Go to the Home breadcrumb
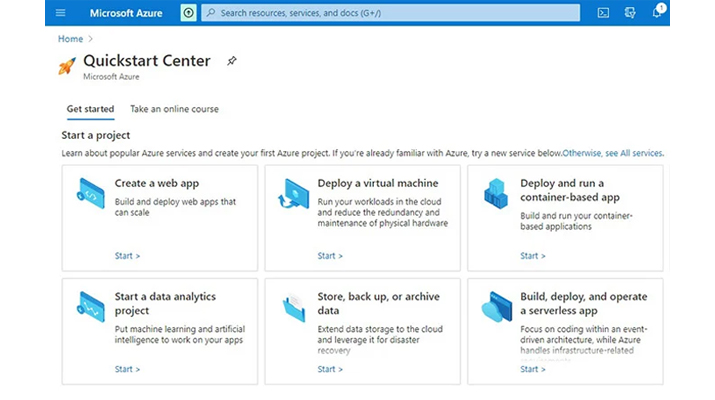 70,39
